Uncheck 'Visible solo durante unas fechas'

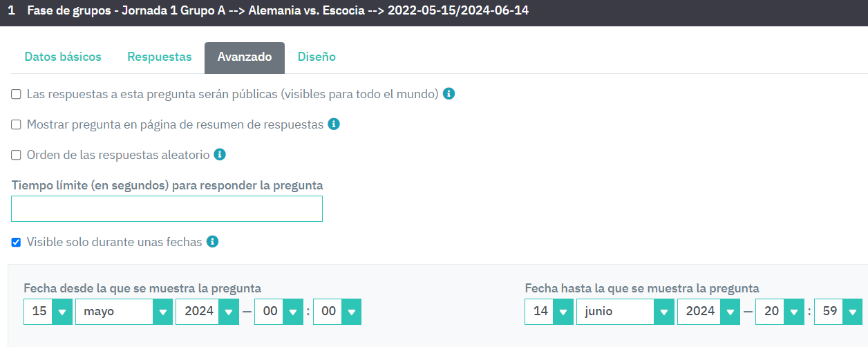click(16, 243)
